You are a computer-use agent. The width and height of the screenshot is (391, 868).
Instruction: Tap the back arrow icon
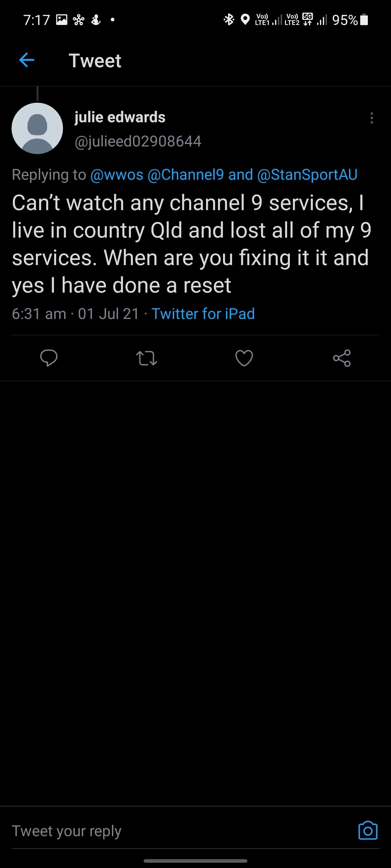27,60
